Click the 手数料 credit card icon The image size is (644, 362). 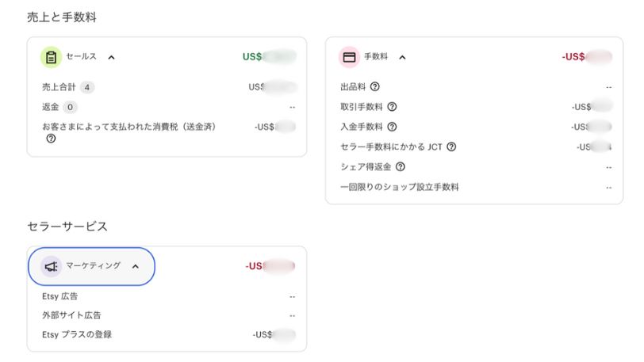point(349,57)
